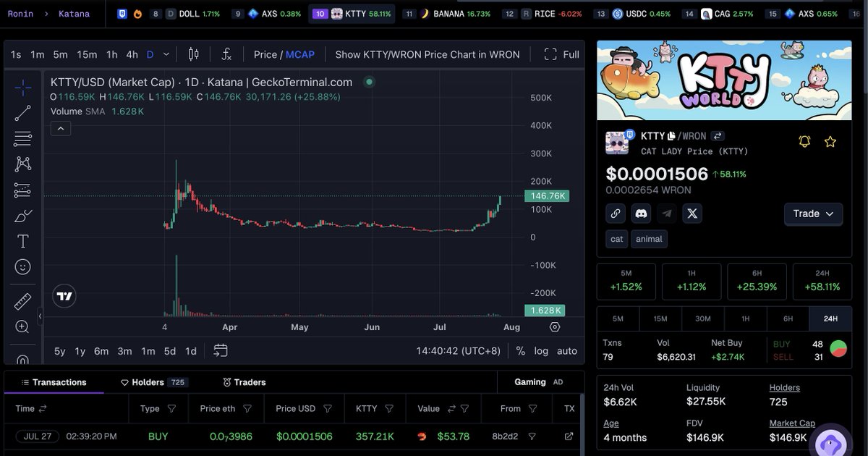868x456 pixels.
Task: Switch to the Transactions tab
Action: click(x=54, y=382)
